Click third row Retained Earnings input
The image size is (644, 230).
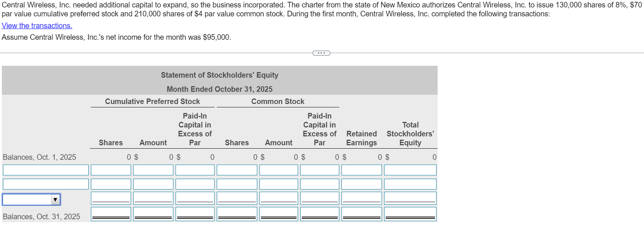tap(362, 198)
